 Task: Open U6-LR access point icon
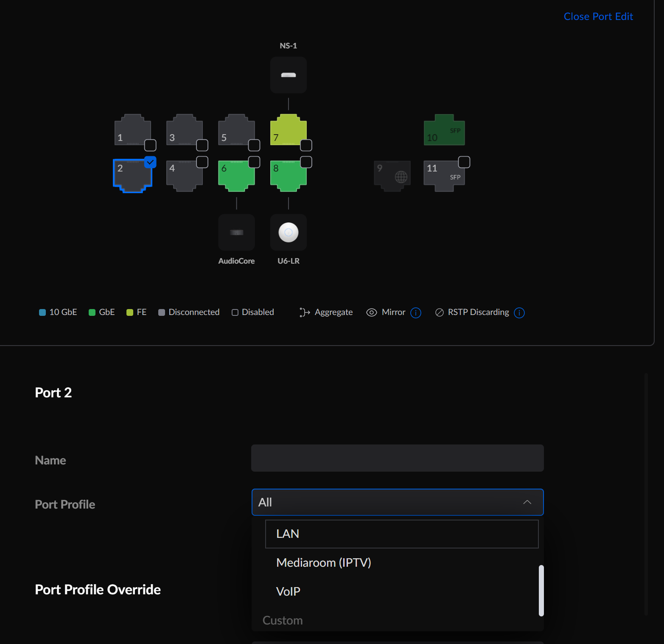pyautogui.click(x=289, y=232)
